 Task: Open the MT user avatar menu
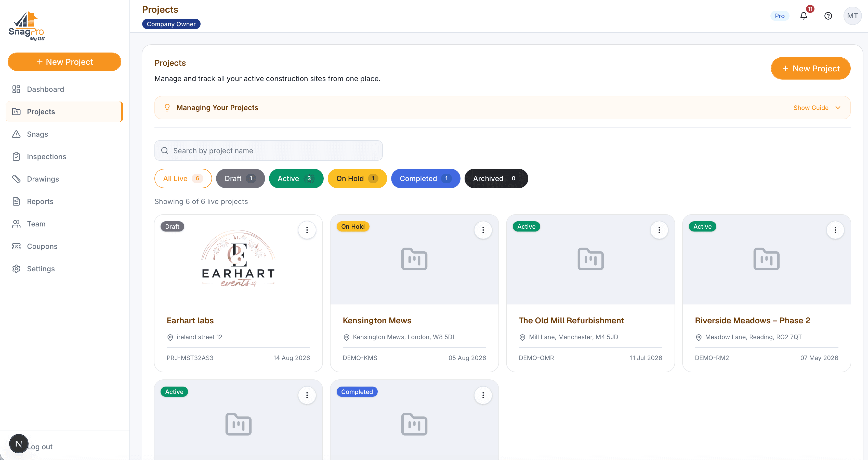852,16
